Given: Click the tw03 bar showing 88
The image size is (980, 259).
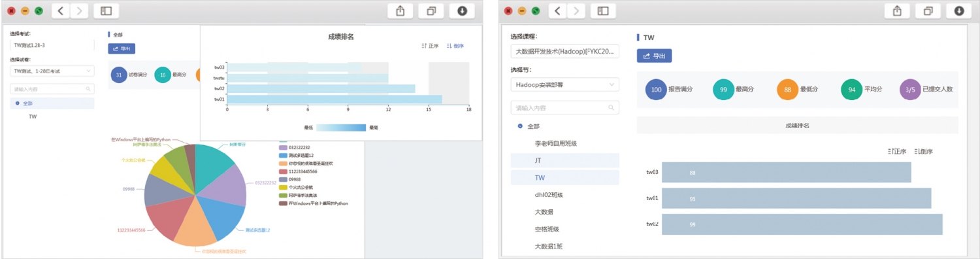Looking at the screenshot, I should pos(787,173).
